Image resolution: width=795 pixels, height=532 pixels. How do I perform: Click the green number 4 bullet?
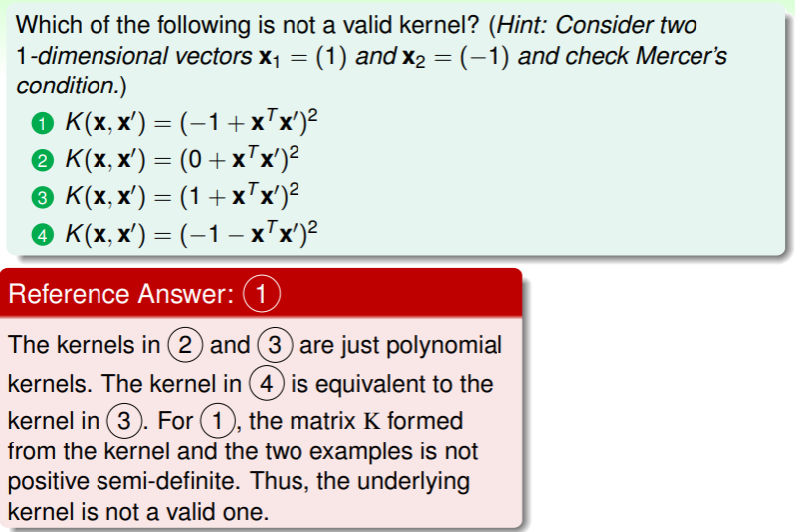click(39, 235)
